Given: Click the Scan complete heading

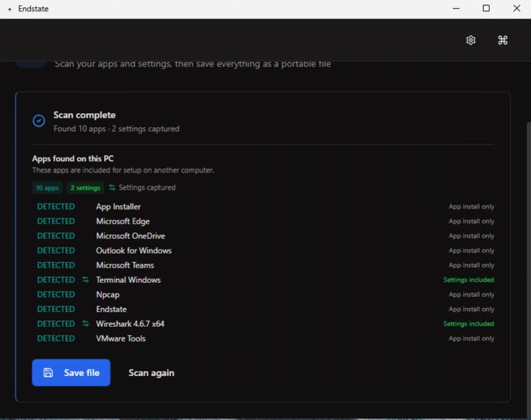Looking at the screenshot, I should click(85, 115).
